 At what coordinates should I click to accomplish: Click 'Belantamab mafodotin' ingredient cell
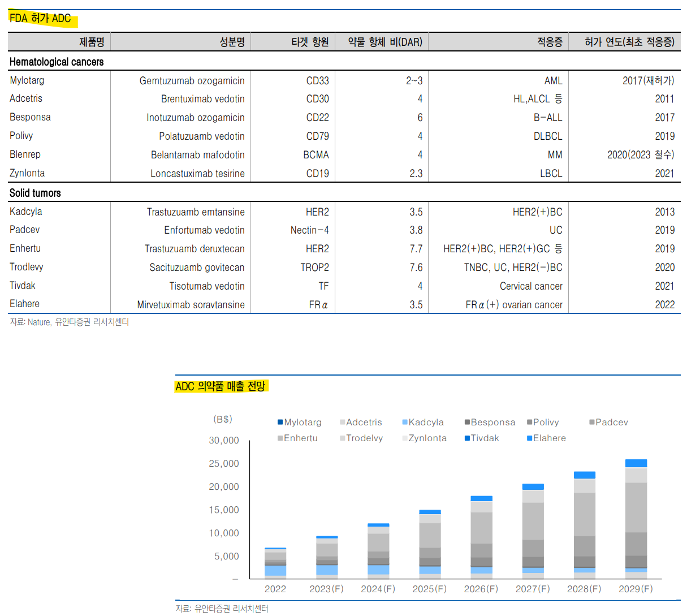[x=198, y=155]
